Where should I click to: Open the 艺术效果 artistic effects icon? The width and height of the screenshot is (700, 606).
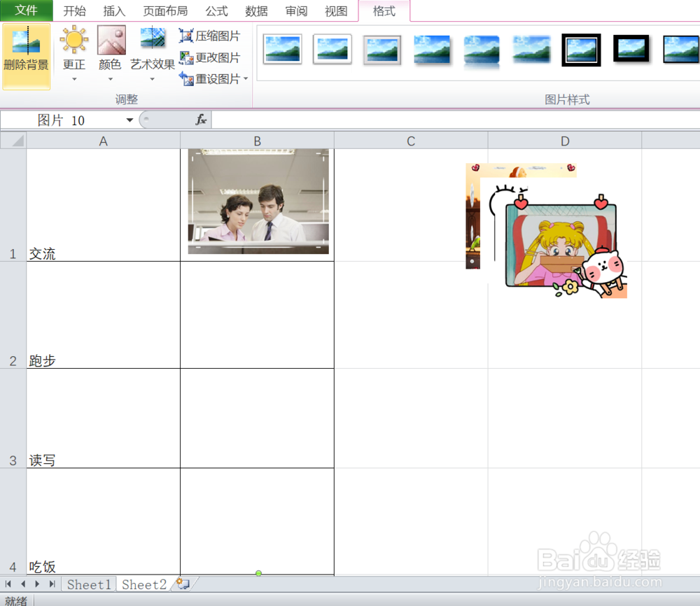pos(152,38)
